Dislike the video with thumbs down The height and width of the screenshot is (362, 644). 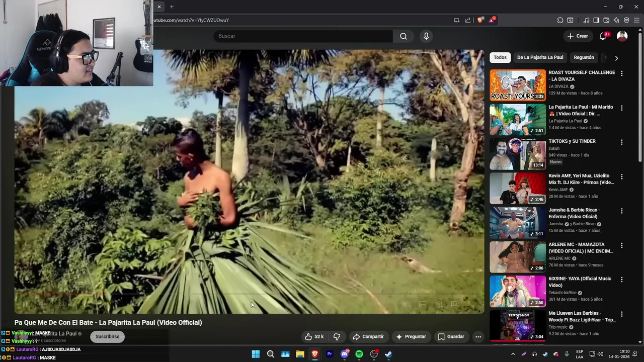[x=337, y=337]
